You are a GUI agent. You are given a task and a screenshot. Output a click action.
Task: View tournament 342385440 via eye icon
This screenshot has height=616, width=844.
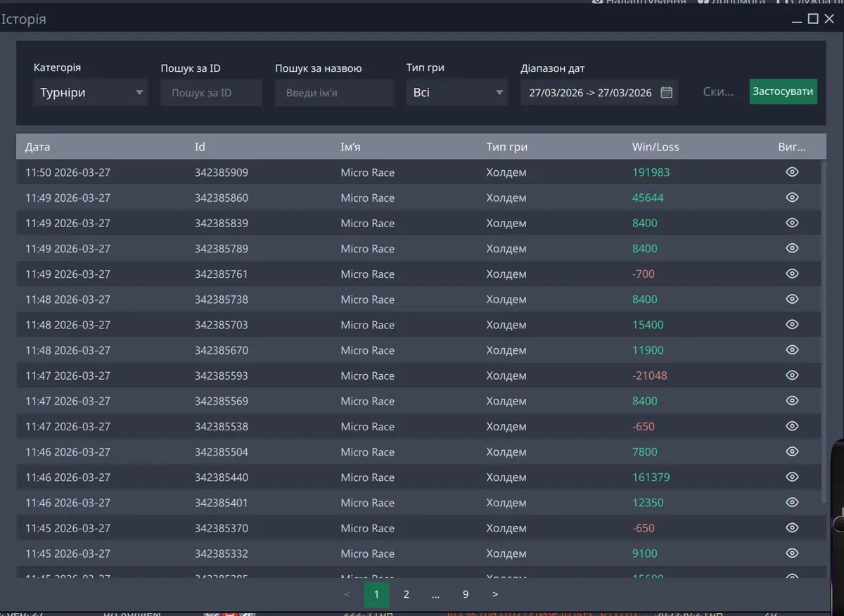[792, 477]
